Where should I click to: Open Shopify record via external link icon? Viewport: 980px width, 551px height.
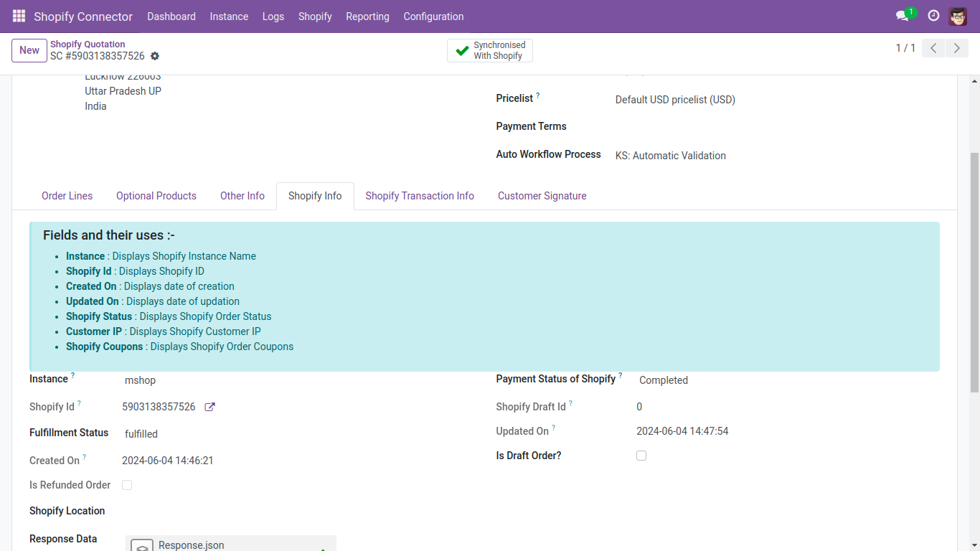point(209,407)
